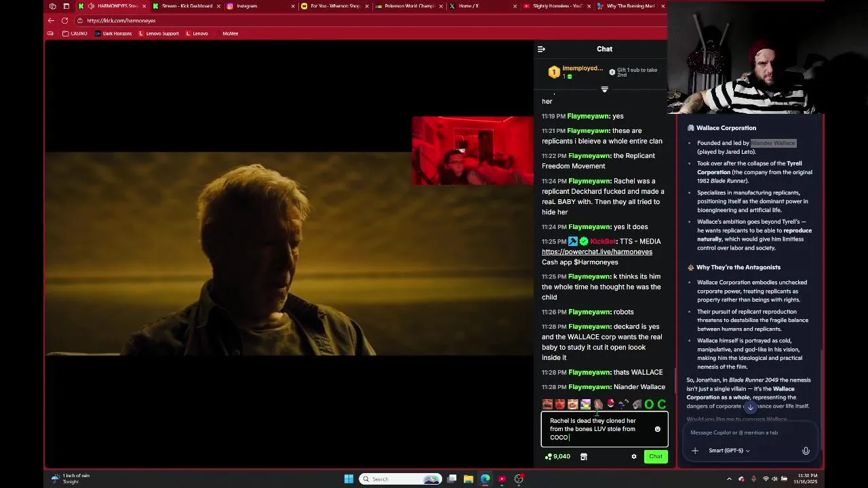
Task: Reload the page with the refresh icon
Action: click(x=65, y=20)
